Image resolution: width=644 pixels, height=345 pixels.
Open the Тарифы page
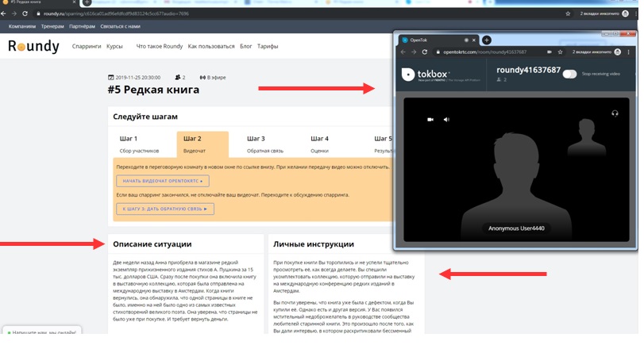click(x=268, y=46)
